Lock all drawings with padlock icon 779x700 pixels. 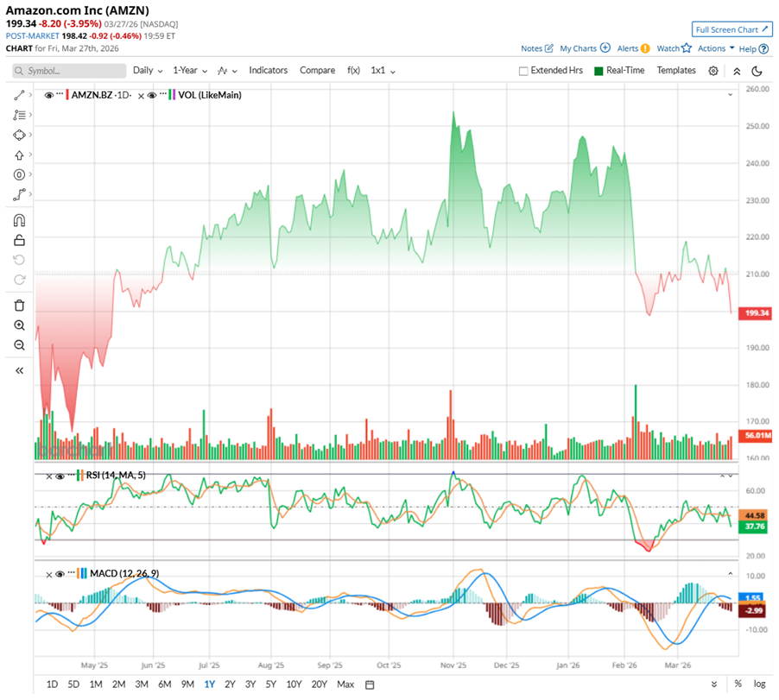[19, 240]
